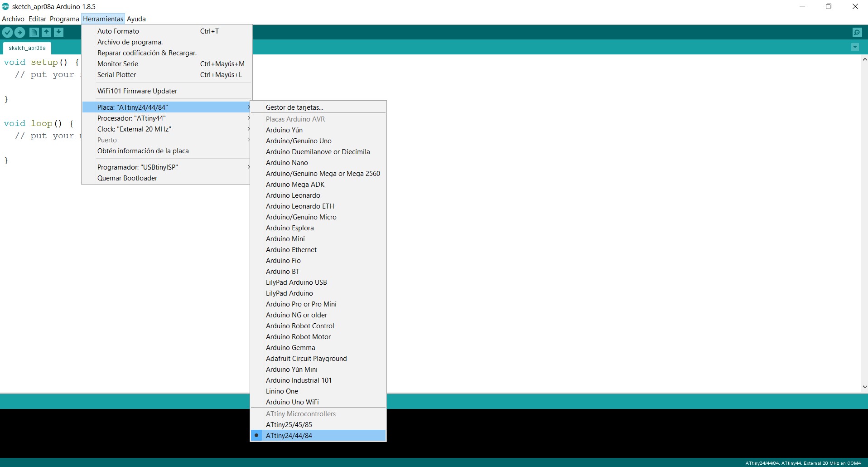The width and height of the screenshot is (868, 467).
Task: Choose Quemar Bootloader
Action: point(167,178)
